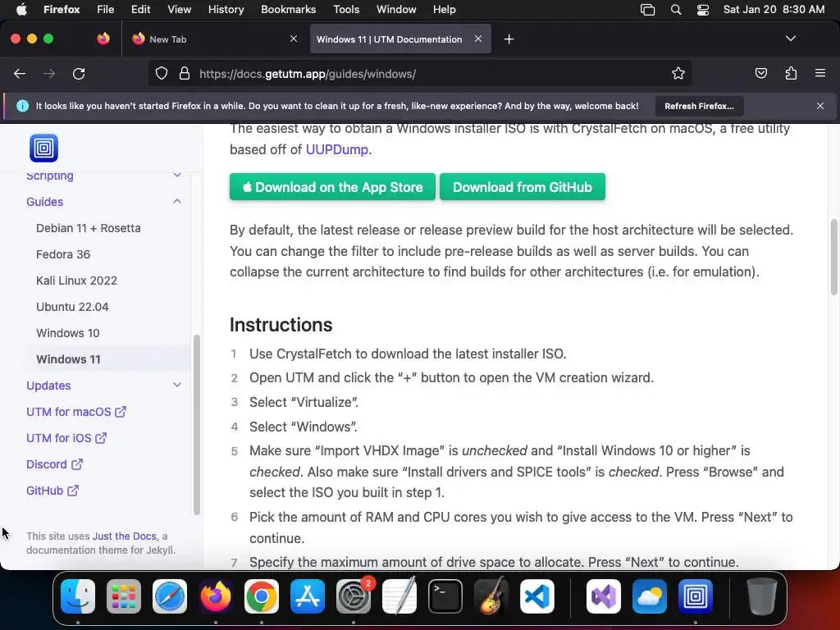
Task: Bookmark this page with the star icon
Action: [x=678, y=74]
